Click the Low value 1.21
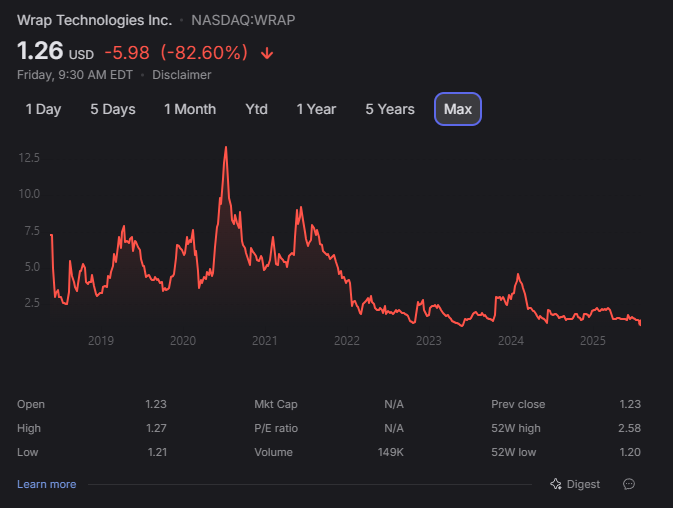The image size is (673, 508). coord(157,452)
